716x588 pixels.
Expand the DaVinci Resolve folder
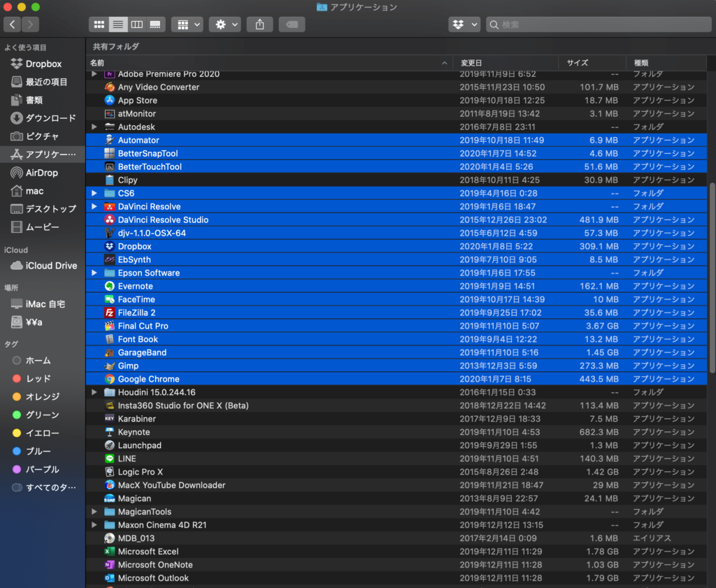click(x=94, y=206)
